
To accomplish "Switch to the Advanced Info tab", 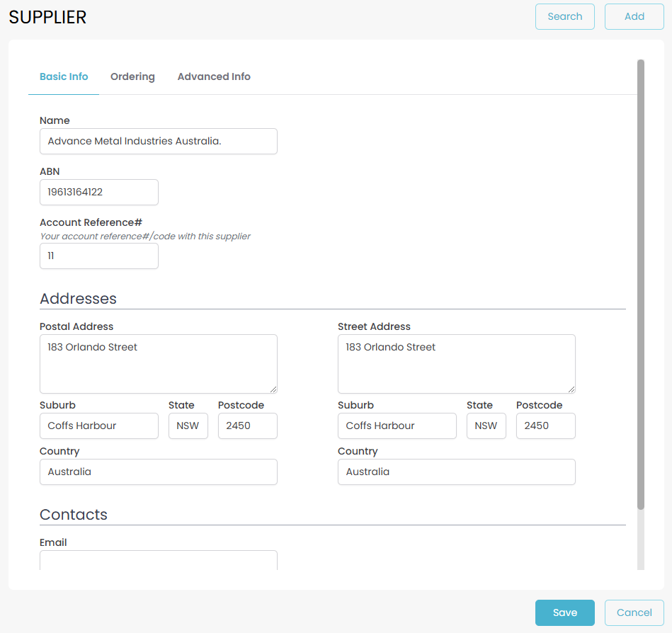I will (x=214, y=76).
